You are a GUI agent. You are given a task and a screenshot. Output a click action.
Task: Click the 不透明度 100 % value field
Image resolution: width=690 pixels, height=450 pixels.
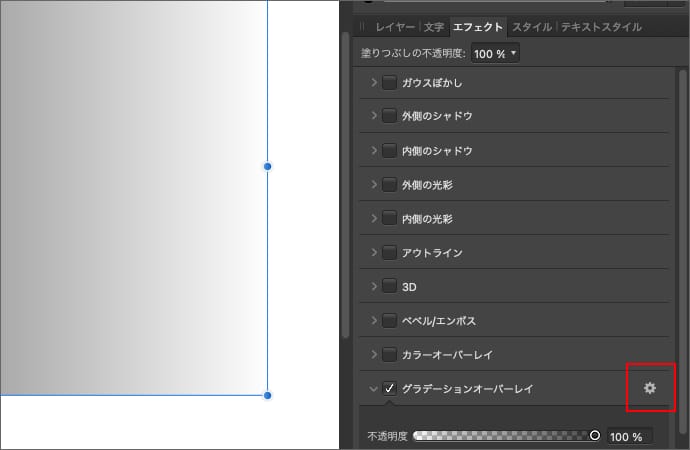coord(629,437)
